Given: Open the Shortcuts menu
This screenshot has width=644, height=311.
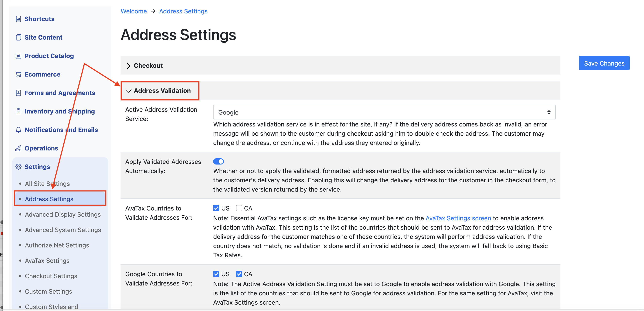Looking at the screenshot, I should [40, 19].
